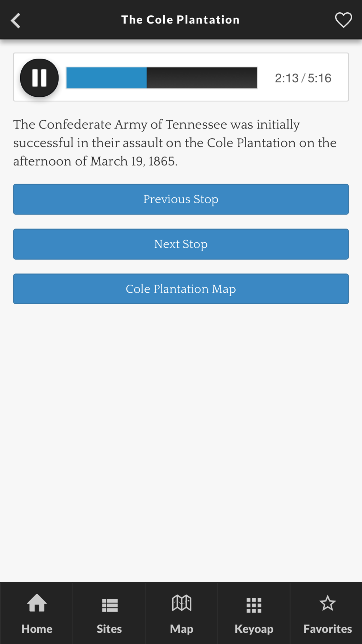Screen dimensions: 362x644
Task: Tap the grid keypad icon
Action: click(254, 605)
